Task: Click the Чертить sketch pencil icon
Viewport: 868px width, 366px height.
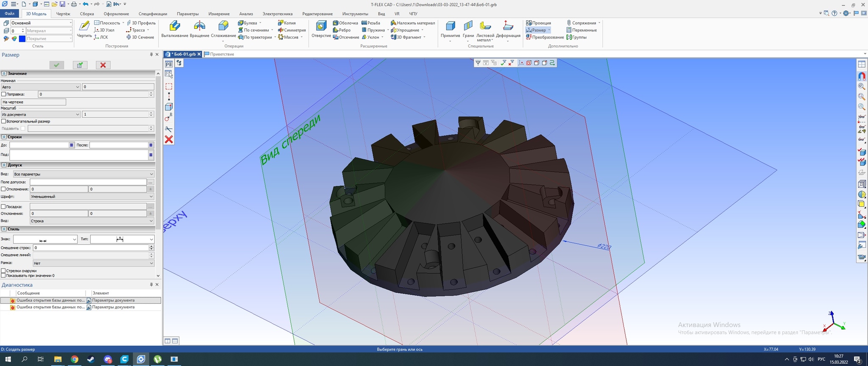Action: 84,27
